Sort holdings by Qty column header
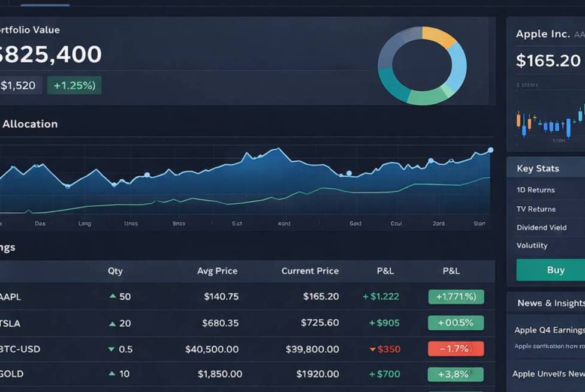Viewport: 585px width, 392px height. (x=115, y=271)
